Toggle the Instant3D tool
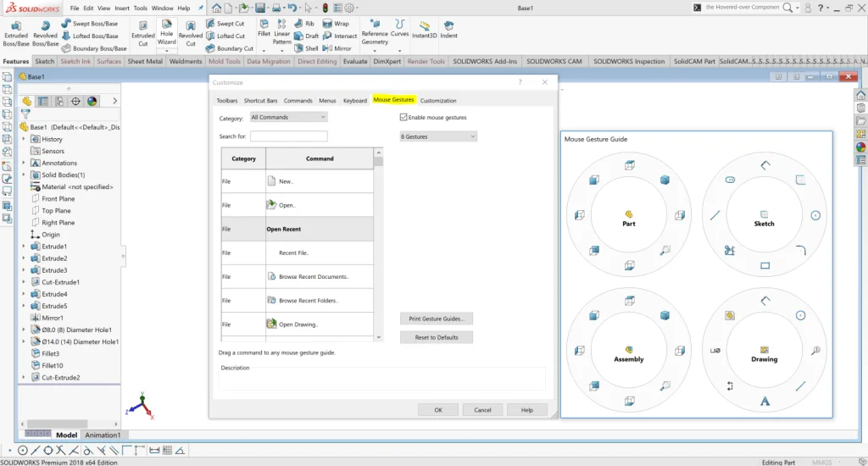The width and height of the screenshot is (868, 466). click(x=425, y=30)
